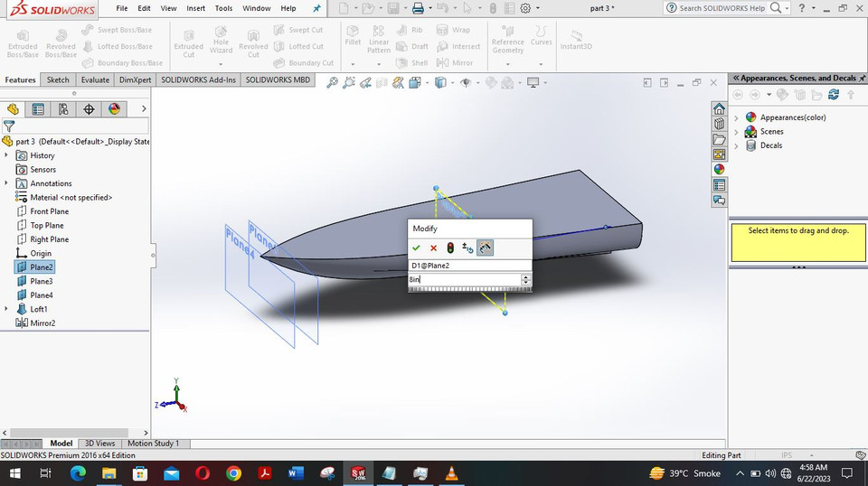Click the Zoom to Fit icon
Viewport: 868px width, 486px height.
(x=332, y=83)
